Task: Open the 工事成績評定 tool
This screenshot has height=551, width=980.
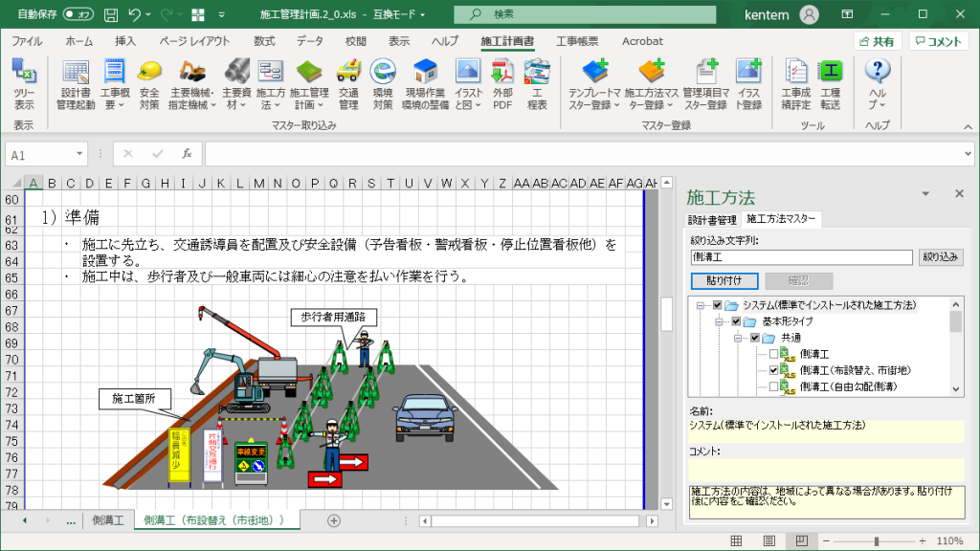Action: [x=794, y=86]
